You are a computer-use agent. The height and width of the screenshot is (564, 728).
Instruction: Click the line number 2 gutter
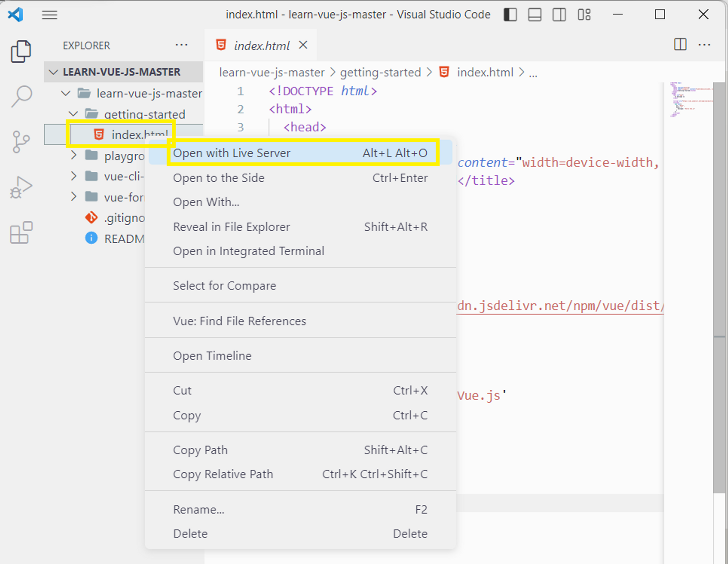(240, 109)
